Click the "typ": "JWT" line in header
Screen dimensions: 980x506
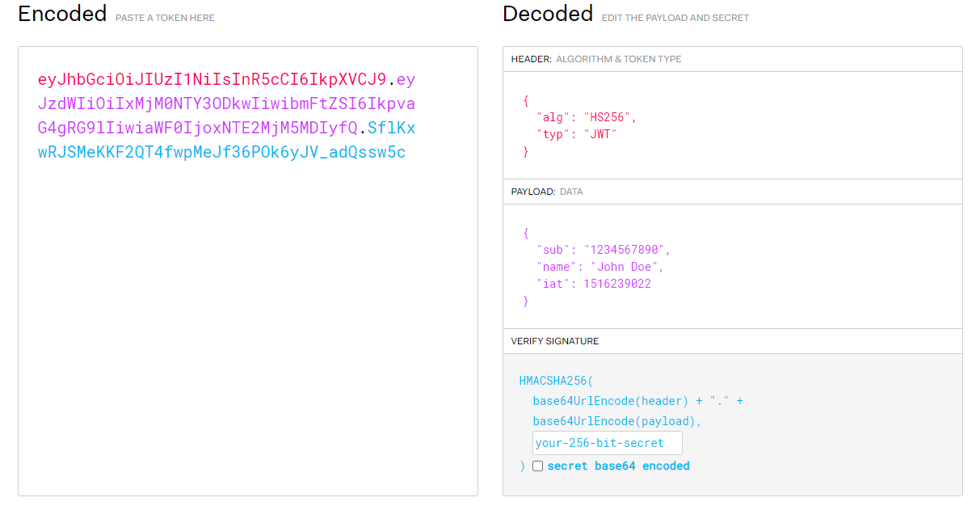576,134
